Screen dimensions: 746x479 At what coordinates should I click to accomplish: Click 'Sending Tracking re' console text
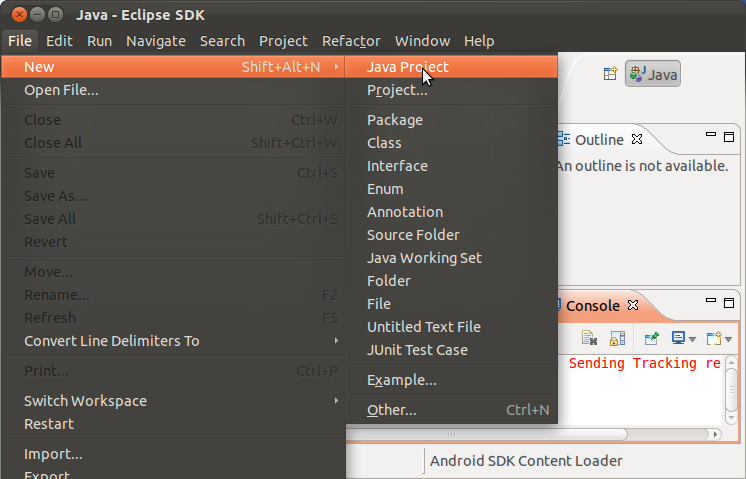[x=645, y=363]
